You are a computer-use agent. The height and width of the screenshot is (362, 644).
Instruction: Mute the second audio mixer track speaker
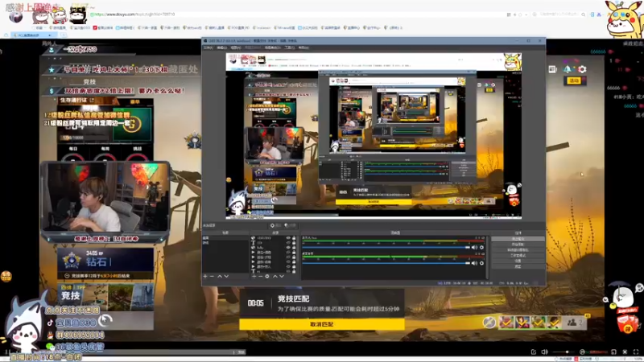point(474,263)
